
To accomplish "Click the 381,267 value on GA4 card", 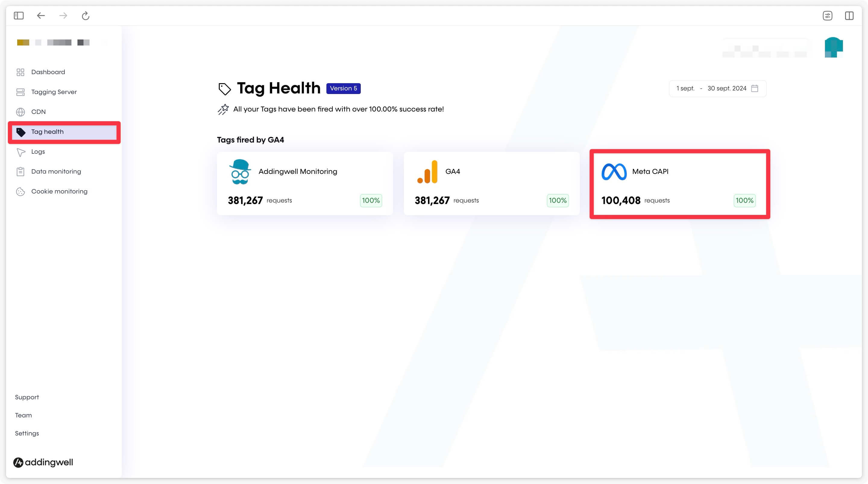I will [x=432, y=200].
